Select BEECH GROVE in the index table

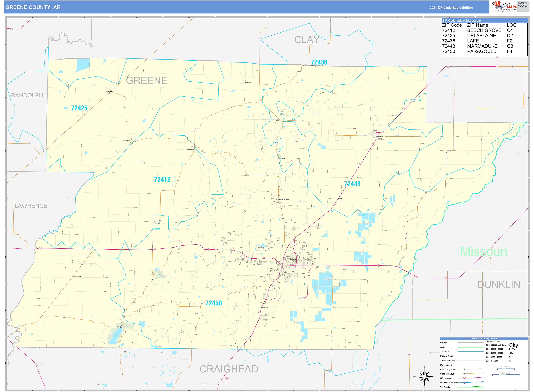[x=484, y=30]
